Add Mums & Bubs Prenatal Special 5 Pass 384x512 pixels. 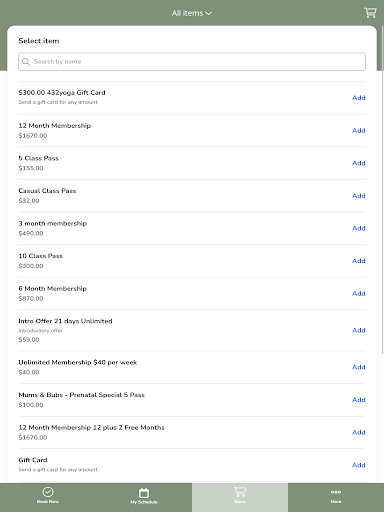(x=359, y=400)
